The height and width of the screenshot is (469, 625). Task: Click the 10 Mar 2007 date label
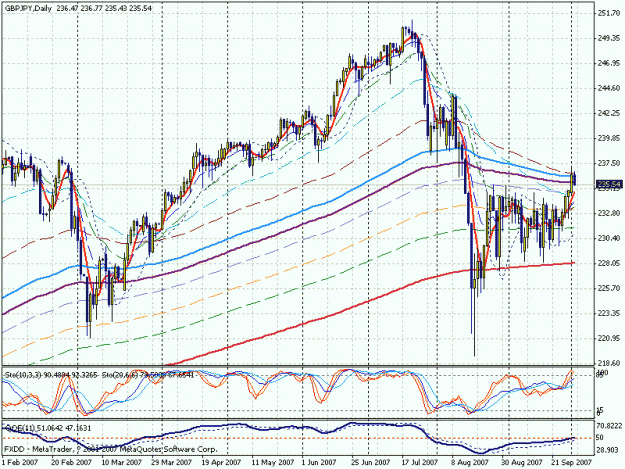(122, 463)
